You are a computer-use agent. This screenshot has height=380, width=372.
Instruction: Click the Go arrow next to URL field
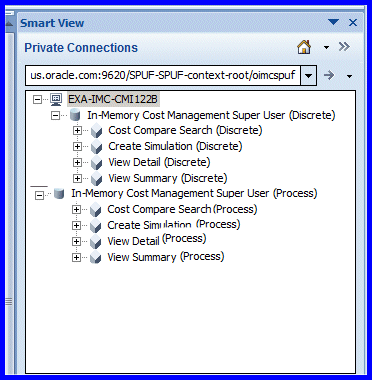(x=329, y=76)
